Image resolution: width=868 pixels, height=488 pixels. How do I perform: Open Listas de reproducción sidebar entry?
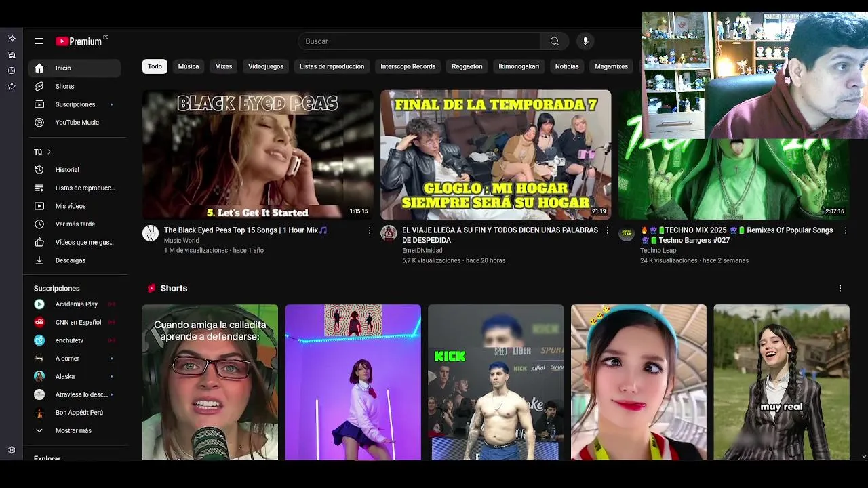coord(75,188)
